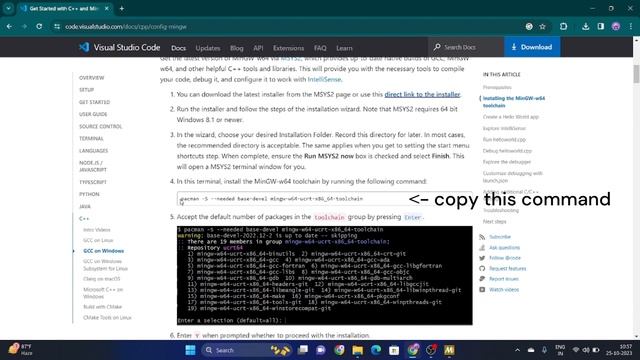Open the browser extensions puzzle icon
This screenshot has height=360, width=640.
[564, 27]
